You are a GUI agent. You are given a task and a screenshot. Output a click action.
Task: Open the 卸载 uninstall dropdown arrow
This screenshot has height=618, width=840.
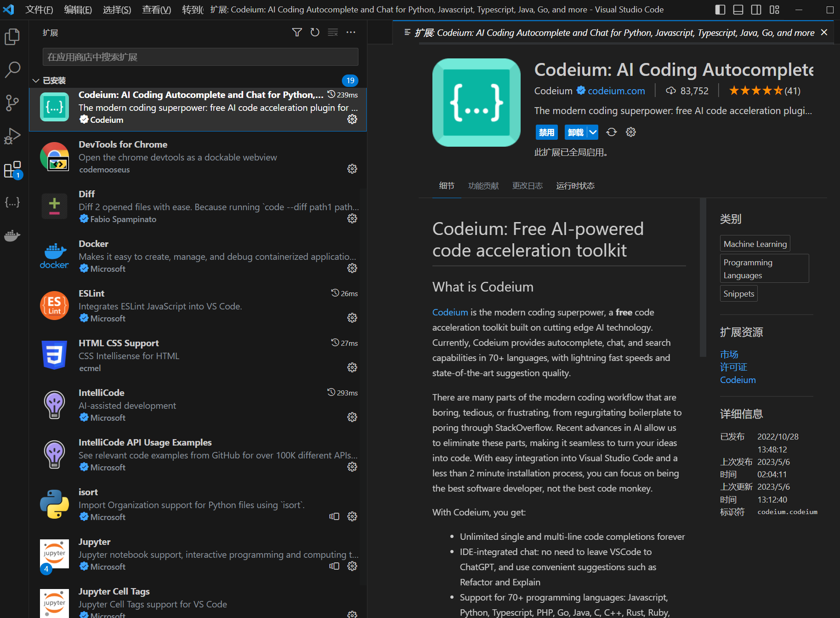point(593,132)
